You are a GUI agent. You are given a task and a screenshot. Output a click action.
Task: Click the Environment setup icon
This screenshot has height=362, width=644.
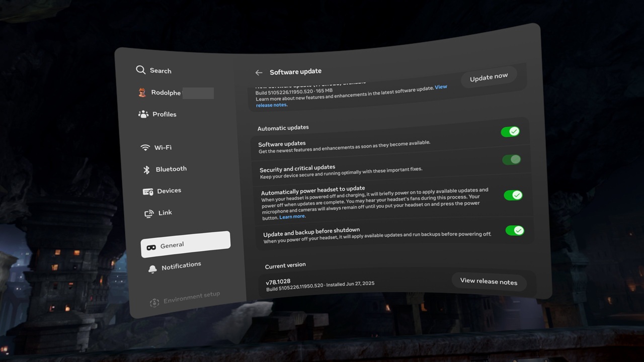154,302
